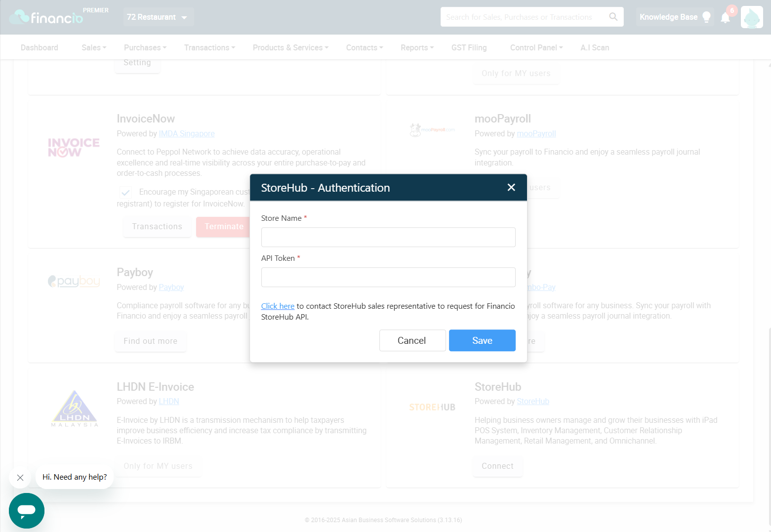Click the Payboy logo
Viewport: 771px width, 532px height.
click(74, 282)
